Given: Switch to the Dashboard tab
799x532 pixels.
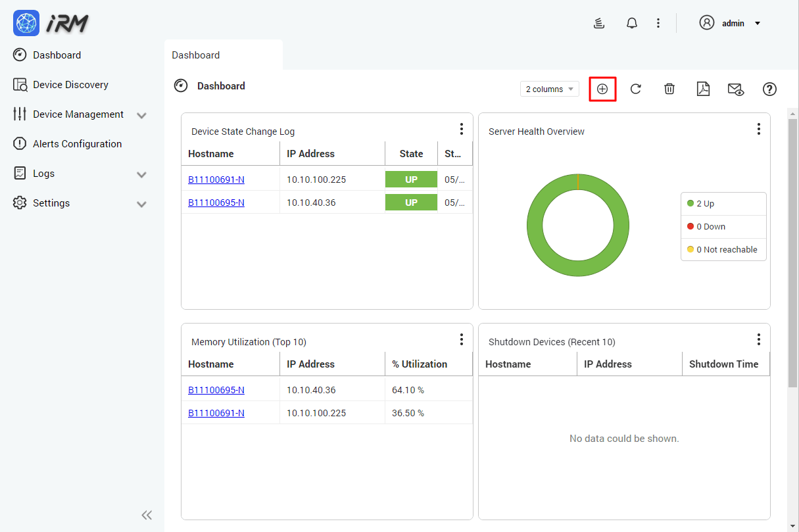Looking at the screenshot, I should tap(195, 55).
